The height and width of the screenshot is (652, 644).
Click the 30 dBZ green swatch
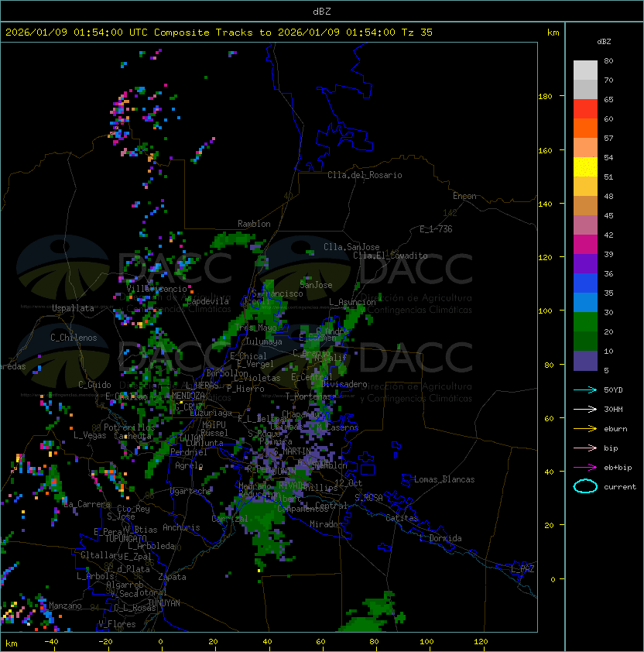[x=585, y=321]
